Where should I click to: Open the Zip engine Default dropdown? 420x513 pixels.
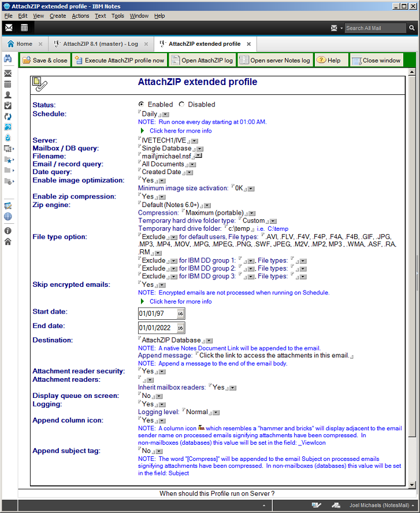tap(207, 205)
